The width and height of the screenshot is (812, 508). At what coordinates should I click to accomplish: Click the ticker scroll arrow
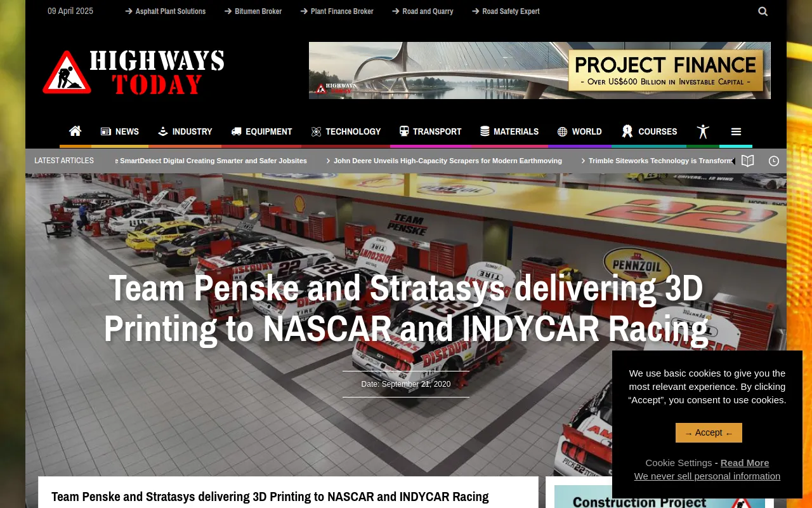tap(733, 161)
